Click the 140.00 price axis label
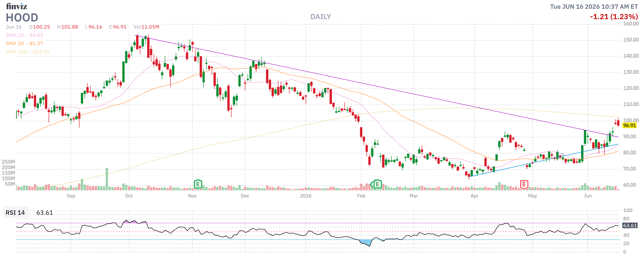The width and height of the screenshot is (644, 259). pyautogui.click(x=631, y=56)
